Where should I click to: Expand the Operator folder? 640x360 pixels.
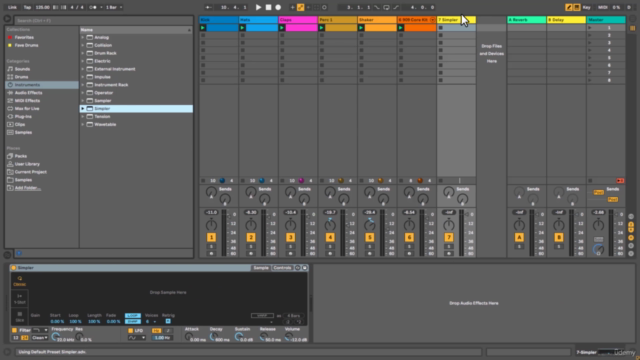click(83, 93)
